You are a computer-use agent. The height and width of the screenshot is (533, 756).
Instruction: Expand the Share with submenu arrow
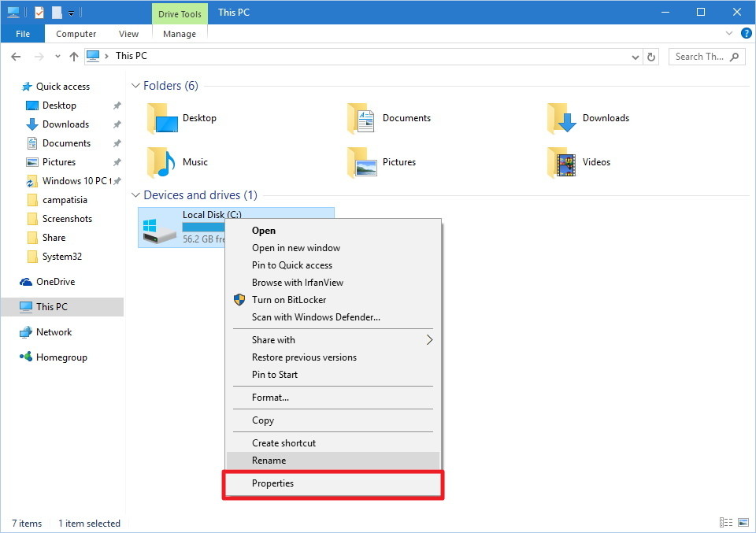point(429,340)
